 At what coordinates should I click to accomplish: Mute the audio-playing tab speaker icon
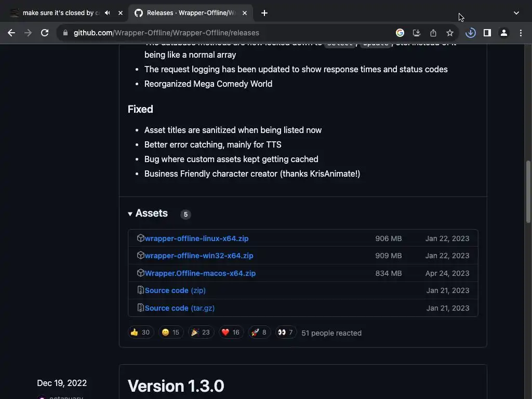pyautogui.click(x=107, y=13)
